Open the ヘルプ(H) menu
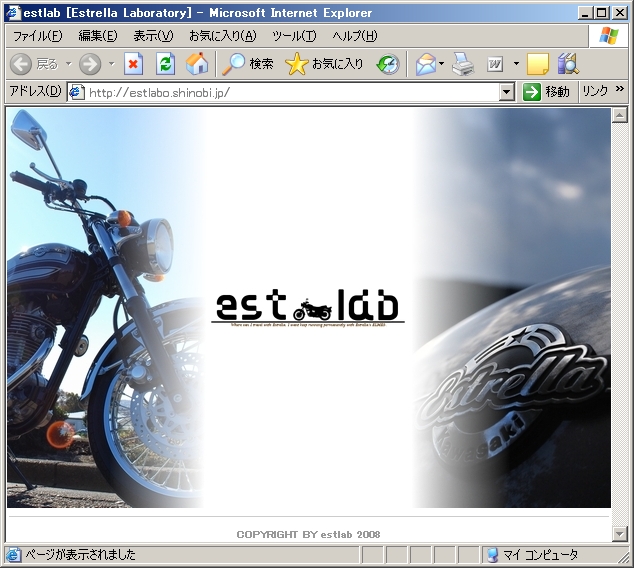Viewport: 634px width, 568px height. 355,36
